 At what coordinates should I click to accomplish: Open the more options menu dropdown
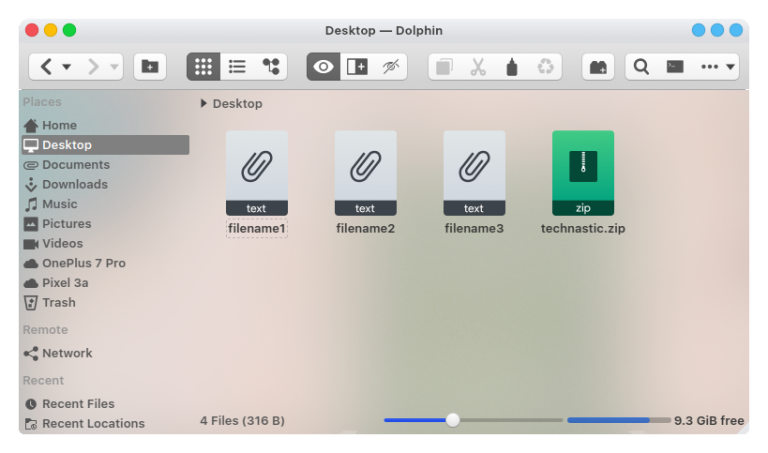[x=719, y=67]
